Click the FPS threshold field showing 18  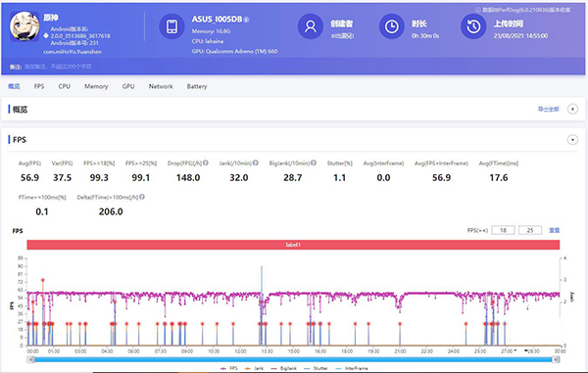point(504,230)
